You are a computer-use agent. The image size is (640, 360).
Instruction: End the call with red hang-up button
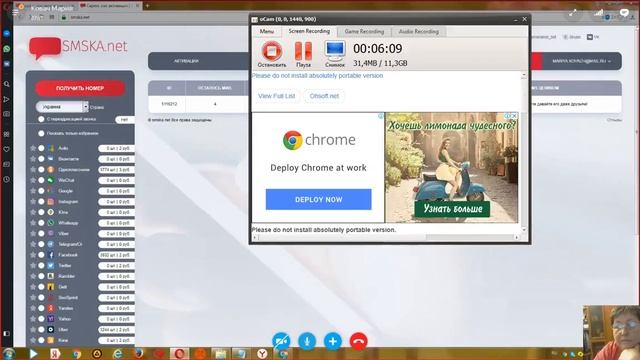(x=358, y=341)
